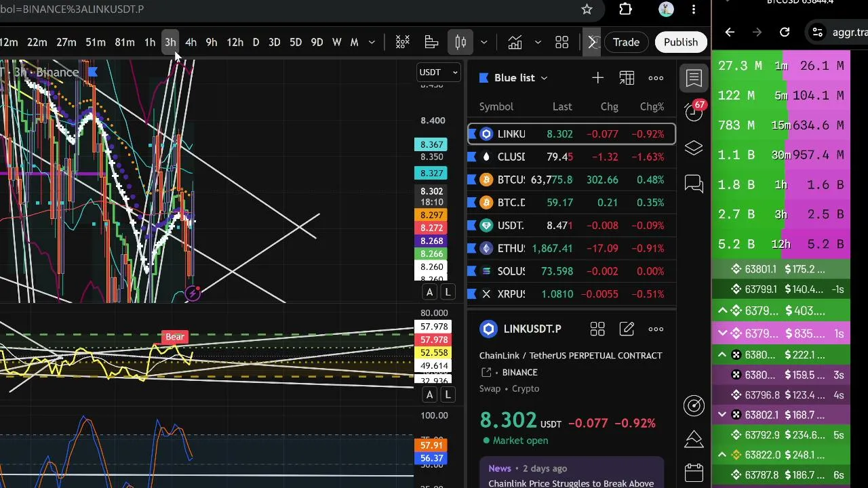Select the XRPUS row in the watchlist
The height and width of the screenshot is (488, 868).
point(571,294)
